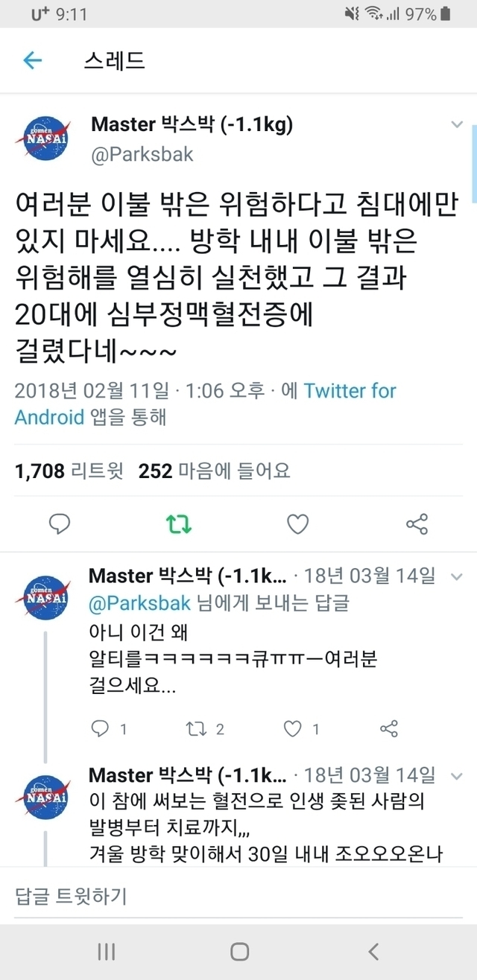Share the first reply tweet
This screenshot has height=980, width=477.
pos(389,728)
